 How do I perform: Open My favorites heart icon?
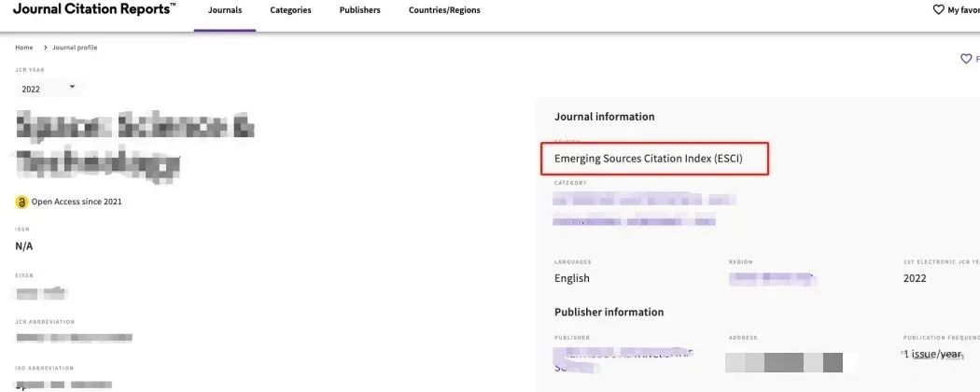[x=938, y=10]
